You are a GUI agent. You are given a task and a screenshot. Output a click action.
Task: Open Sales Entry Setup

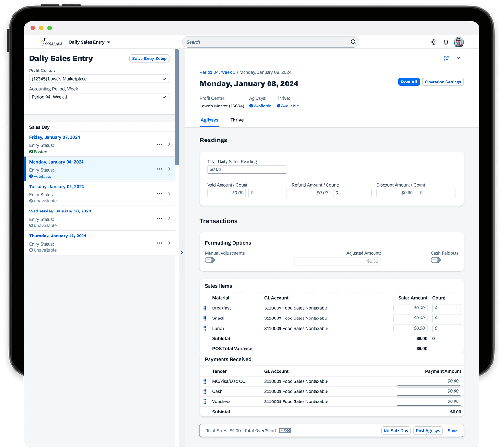(x=149, y=59)
